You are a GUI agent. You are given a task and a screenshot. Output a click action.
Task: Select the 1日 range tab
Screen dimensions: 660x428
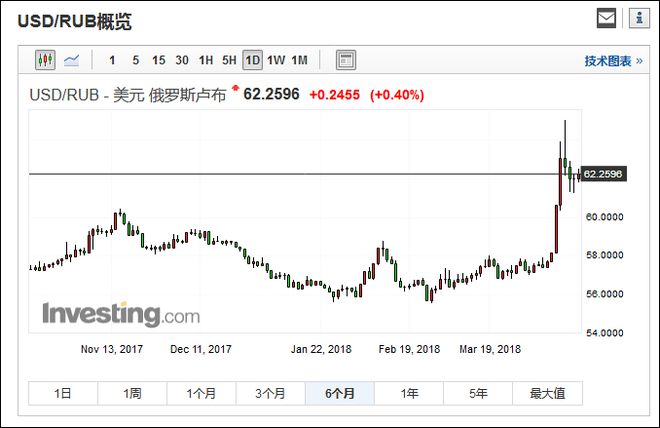tap(63, 393)
